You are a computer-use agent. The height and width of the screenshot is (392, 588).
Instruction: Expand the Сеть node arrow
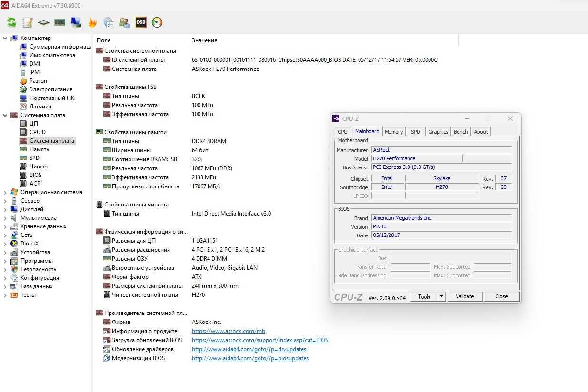(x=5, y=235)
